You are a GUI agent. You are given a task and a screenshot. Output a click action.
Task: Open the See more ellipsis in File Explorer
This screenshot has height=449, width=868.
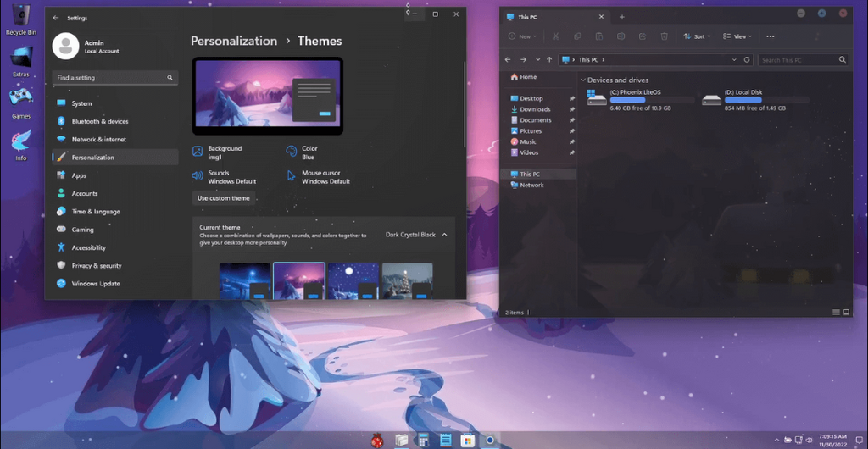point(770,36)
